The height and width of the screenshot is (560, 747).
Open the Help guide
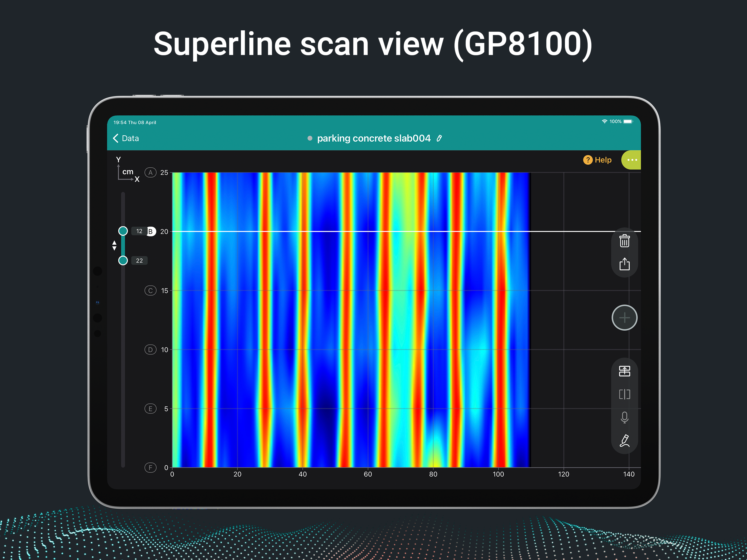tap(597, 160)
